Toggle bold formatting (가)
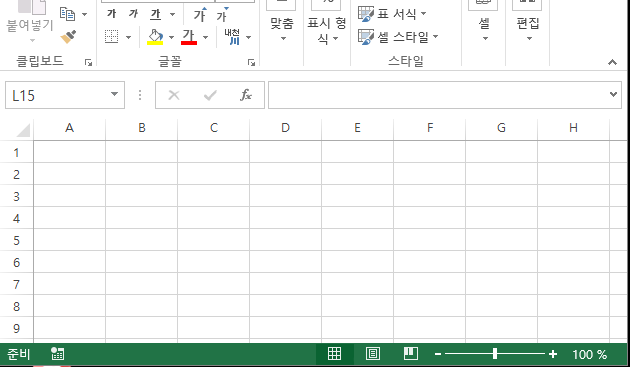 (x=112, y=14)
